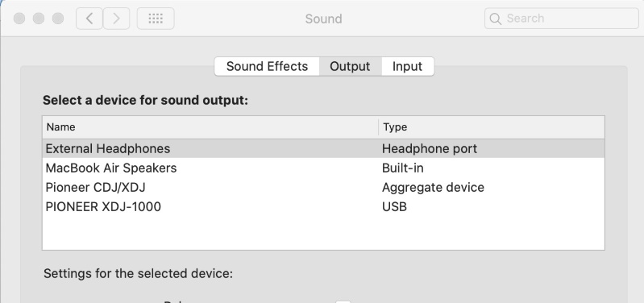
Task: Click the USB type cell
Action: pyautogui.click(x=394, y=206)
